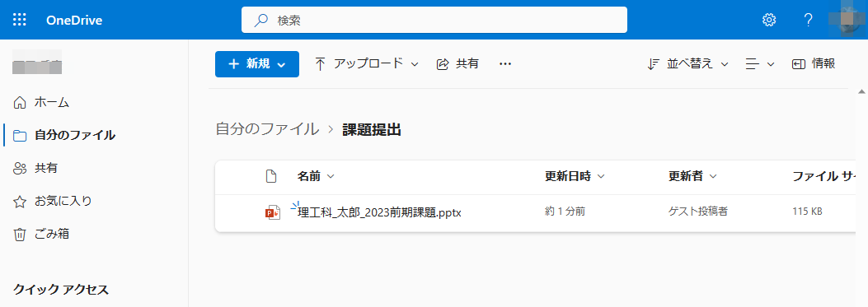Click the ゲスト投稿者 cell
This screenshot has width=868, height=307.
697,212
